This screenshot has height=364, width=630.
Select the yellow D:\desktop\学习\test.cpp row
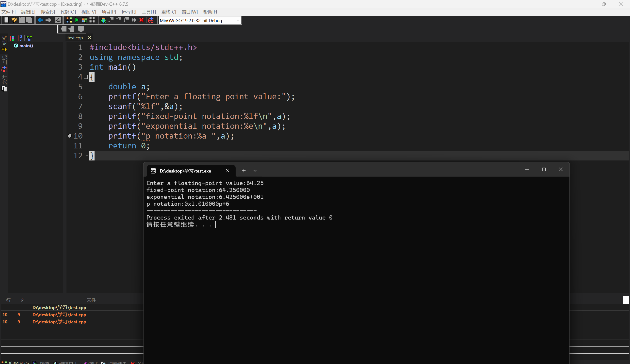click(72, 307)
